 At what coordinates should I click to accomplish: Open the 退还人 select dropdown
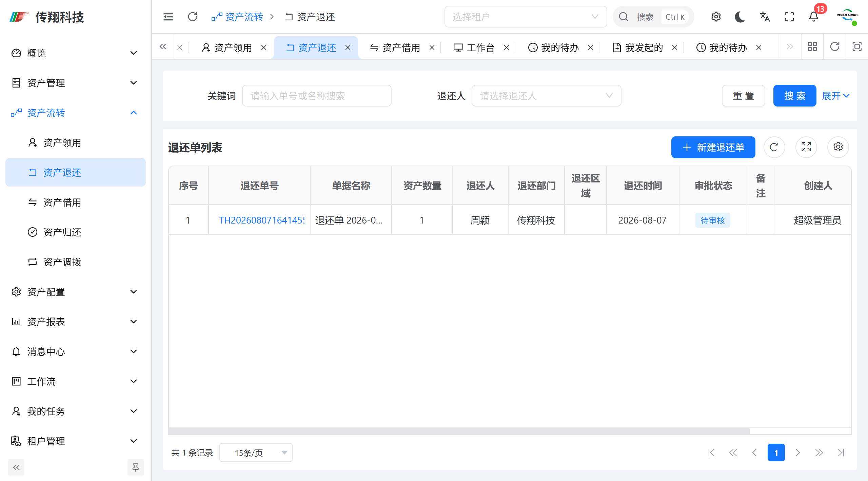[x=546, y=96]
